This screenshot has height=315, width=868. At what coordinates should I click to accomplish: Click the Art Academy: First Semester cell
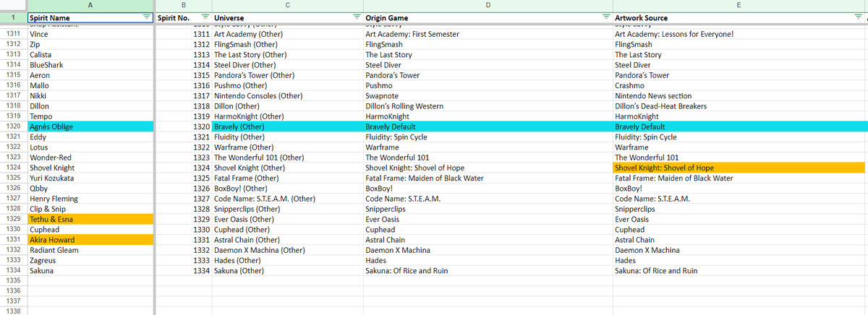click(488, 34)
